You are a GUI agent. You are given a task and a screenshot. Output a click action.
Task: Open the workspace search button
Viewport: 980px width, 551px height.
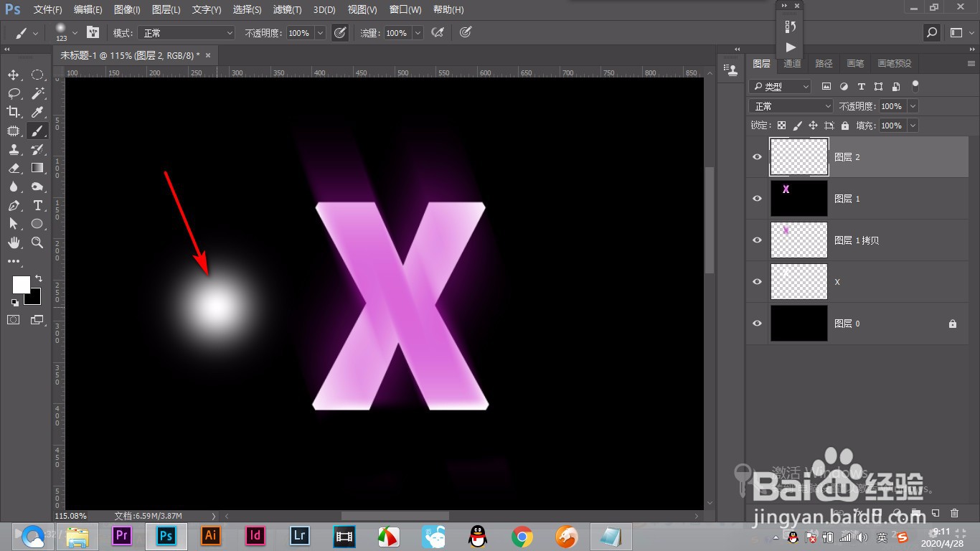pyautogui.click(x=931, y=32)
